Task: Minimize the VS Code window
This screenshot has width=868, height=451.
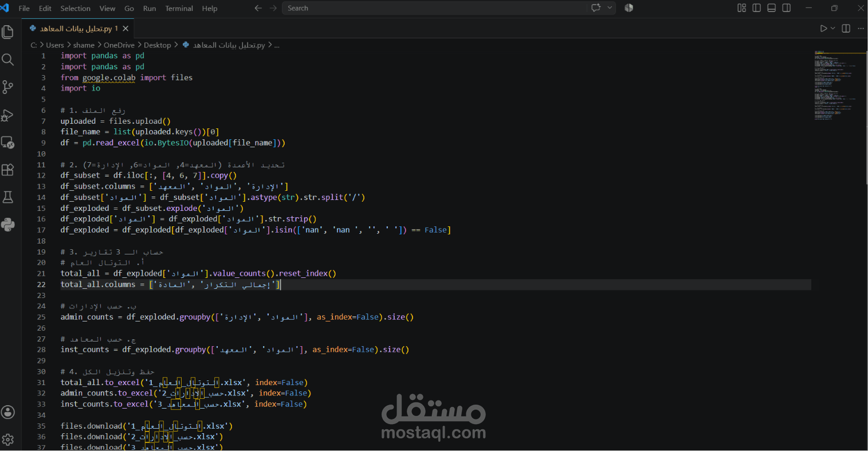Action: tap(808, 8)
